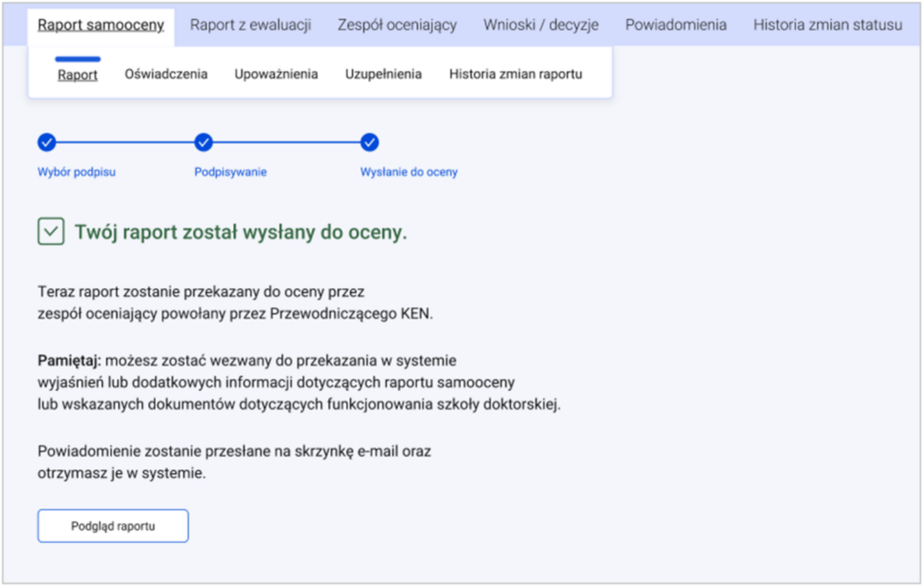
Task: Click the Podpisywanie step checkmark circle
Action: [x=203, y=142]
